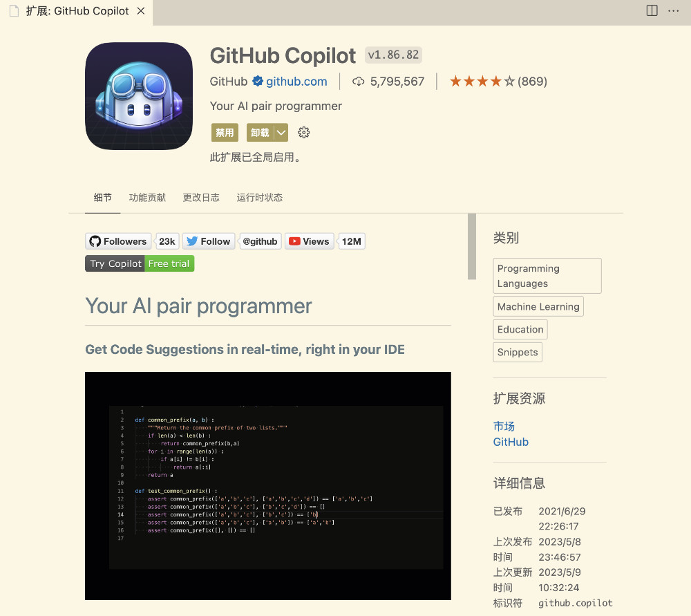Open the 更改日志 tab
Viewport: 691px width, 616px height.
pyautogui.click(x=201, y=197)
